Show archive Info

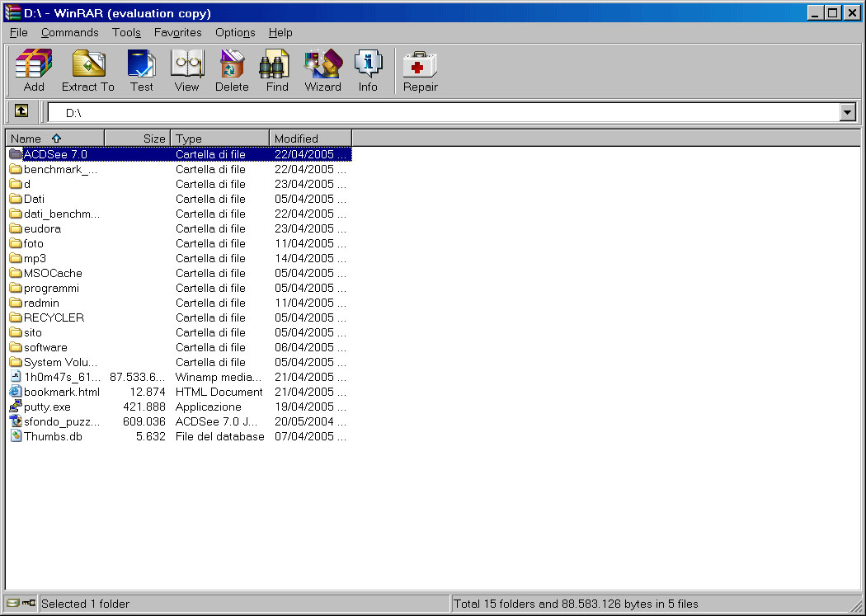(368, 63)
